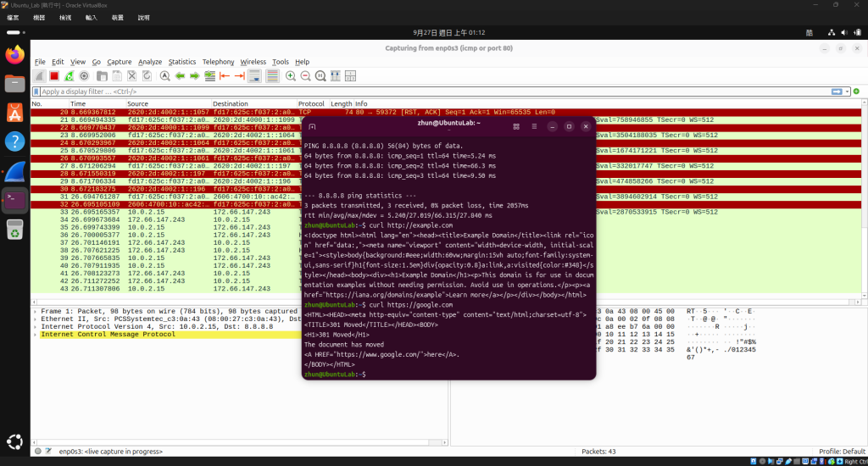The width and height of the screenshot is (868, 466).
Task: Launch Firefox from the Ubuntu dock
Action: [x=15, y=55]
